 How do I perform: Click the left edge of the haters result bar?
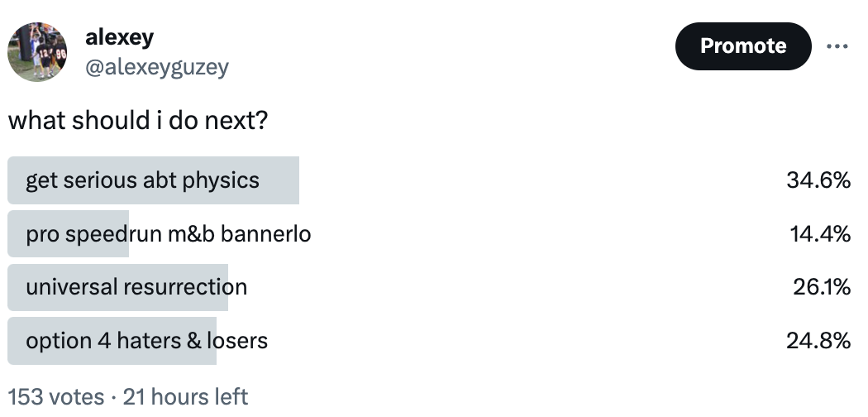pyautogui.click(x=13, y=340)
